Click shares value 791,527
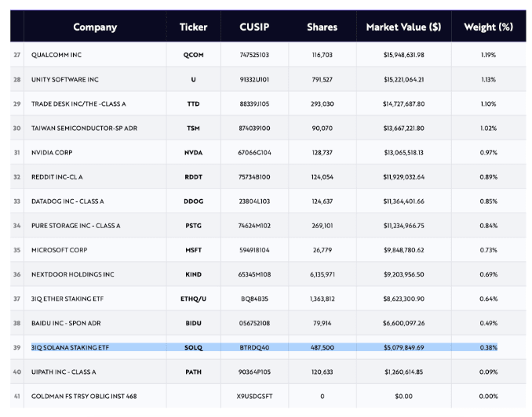 tap(322, 79)
